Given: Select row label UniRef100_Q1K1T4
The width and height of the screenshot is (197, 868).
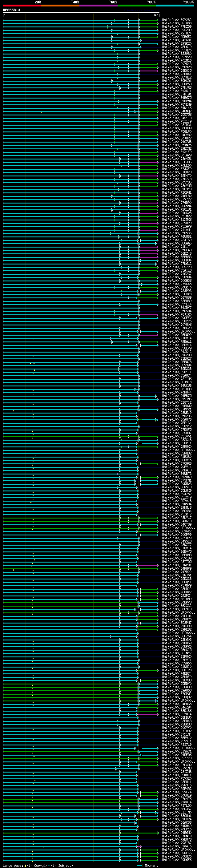Looking at the screenshot, I should click(177, 247).
